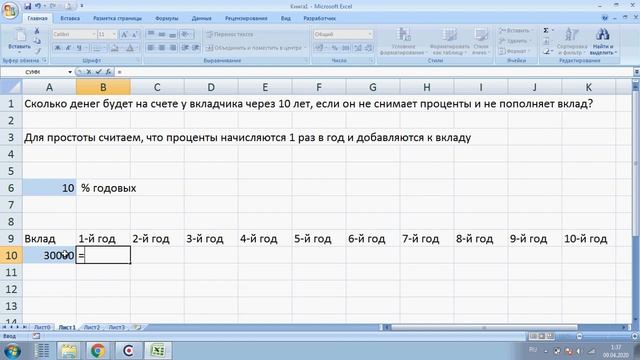Switch to the Главная ribbon tab

click(x=37, y=18)
